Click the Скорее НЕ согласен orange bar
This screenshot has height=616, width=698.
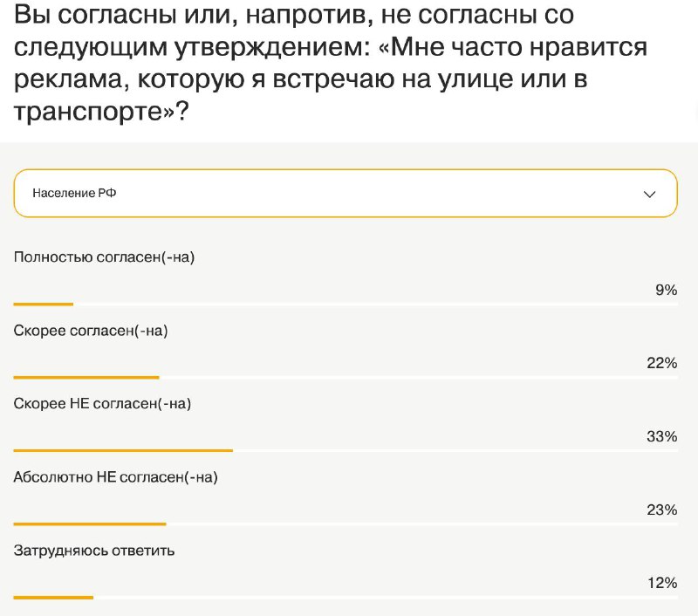pos(123,451)
